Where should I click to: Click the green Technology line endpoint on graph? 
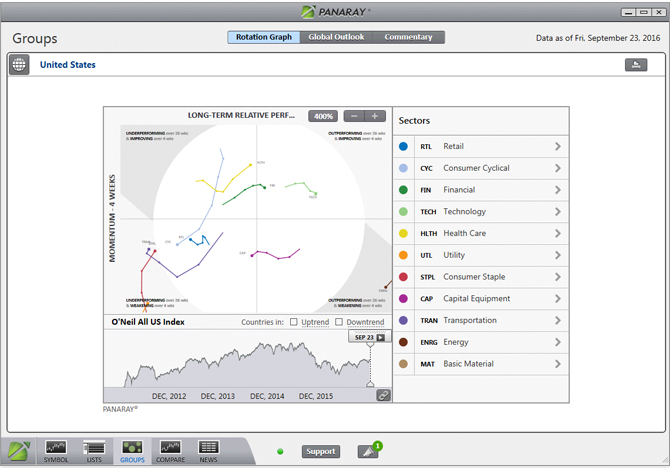coord(316,194)
